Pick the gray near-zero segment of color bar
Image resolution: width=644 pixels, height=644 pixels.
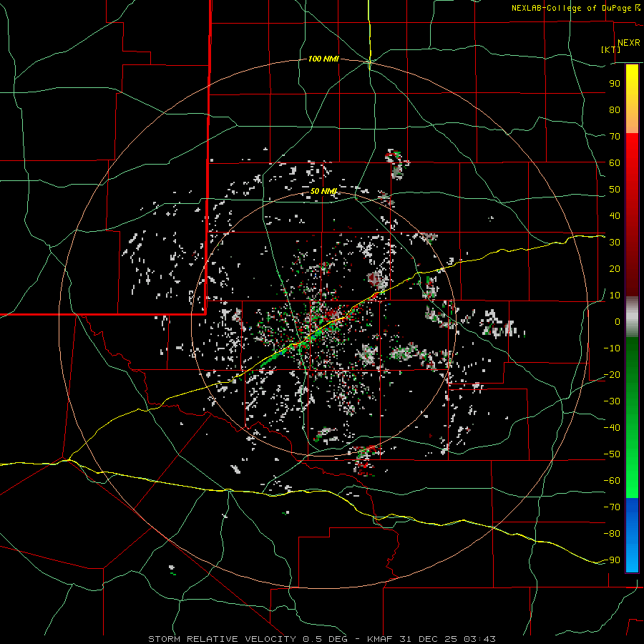coord(632,317)
